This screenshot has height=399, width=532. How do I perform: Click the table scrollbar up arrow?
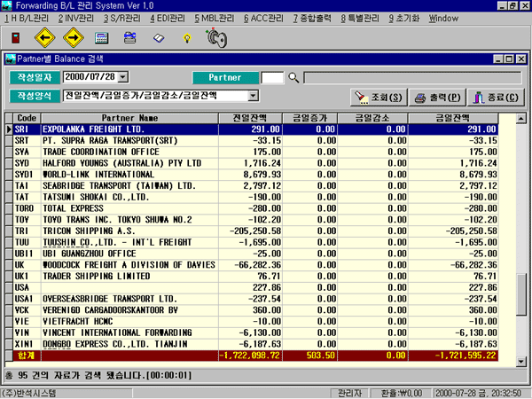[x=520, y=119]
